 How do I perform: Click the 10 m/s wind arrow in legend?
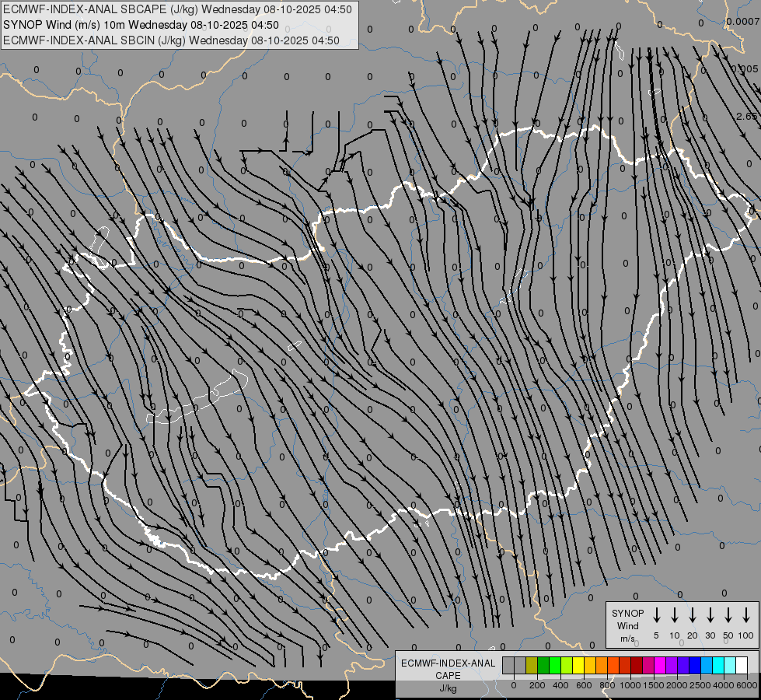675,614
